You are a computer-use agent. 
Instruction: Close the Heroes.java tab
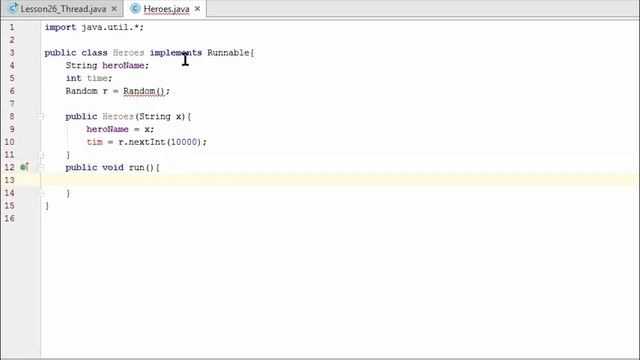pyautogui.click(x=198, y=9)
